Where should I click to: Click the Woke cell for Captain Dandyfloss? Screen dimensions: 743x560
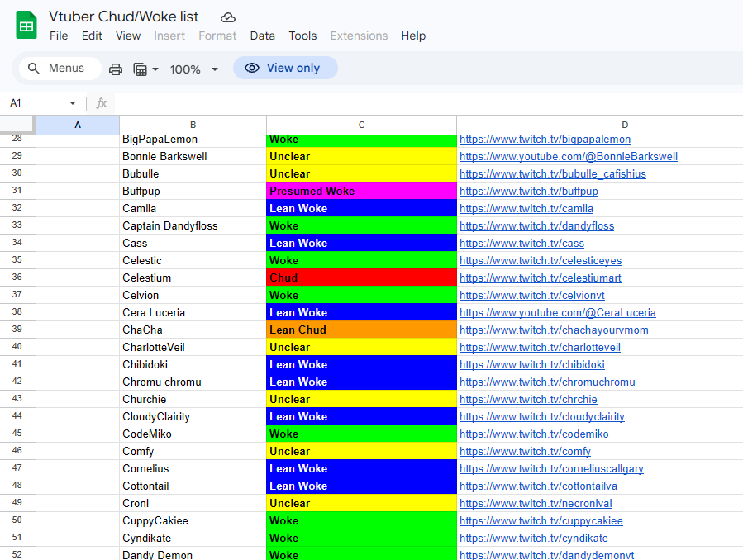[x=361, y=225]
